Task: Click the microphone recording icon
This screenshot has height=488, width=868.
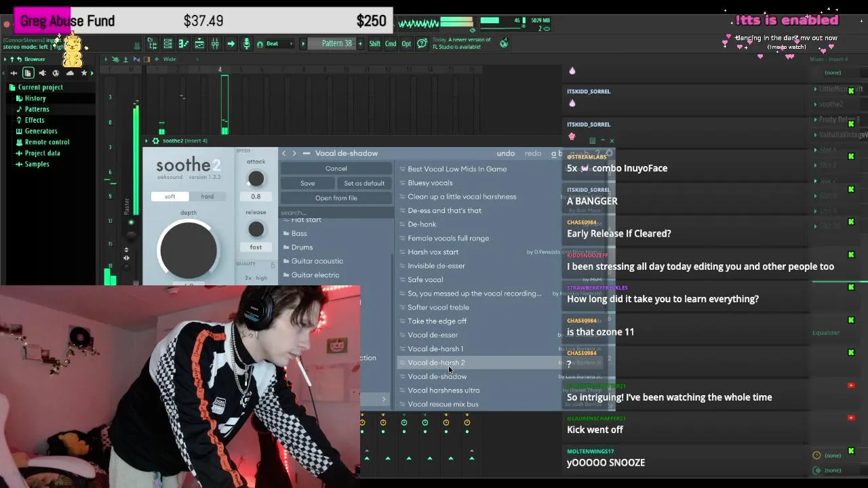Action: (x=246, y=43)
